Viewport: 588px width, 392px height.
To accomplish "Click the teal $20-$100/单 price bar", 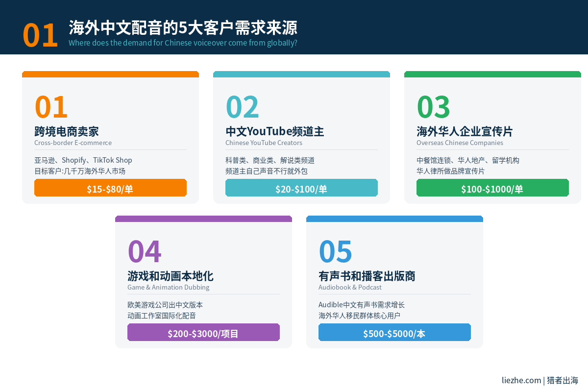I will tap(301, 188).
